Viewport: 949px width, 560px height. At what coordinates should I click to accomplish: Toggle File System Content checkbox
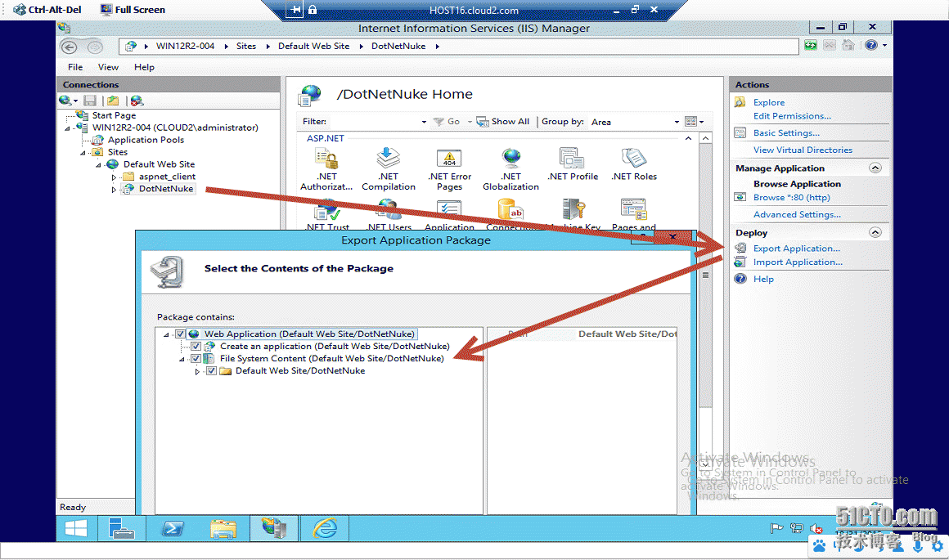[x=196, y=359]
